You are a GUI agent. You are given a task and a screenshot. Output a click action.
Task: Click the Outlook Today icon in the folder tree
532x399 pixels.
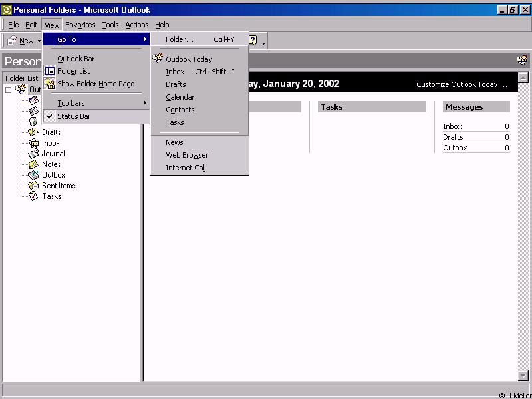pyautogui.click(x=21, y=90)
